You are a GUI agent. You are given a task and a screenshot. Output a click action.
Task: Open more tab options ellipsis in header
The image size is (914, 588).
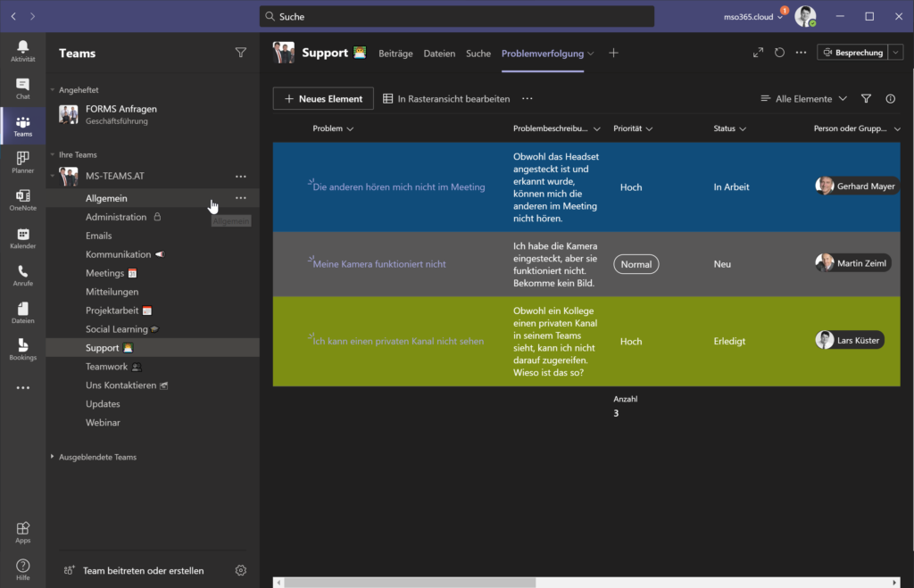[x=801, y=53]
